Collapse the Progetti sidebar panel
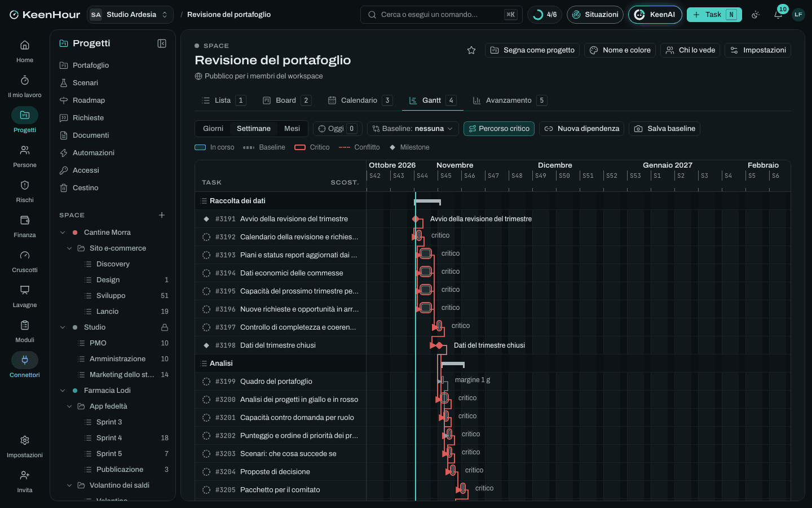Image resolution: width=812 pixels, height=508 pixels. pyautogui.click(x=162, y=43)
